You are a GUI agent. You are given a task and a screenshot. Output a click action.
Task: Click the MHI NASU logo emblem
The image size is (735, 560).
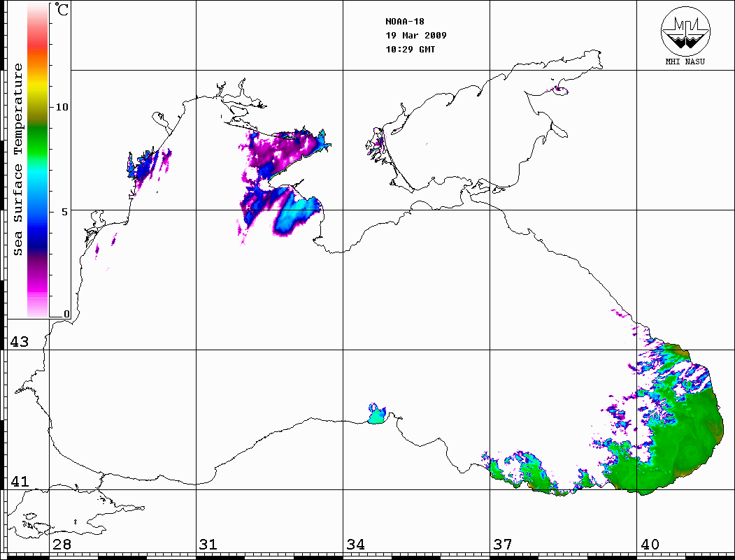click(685, 31)
